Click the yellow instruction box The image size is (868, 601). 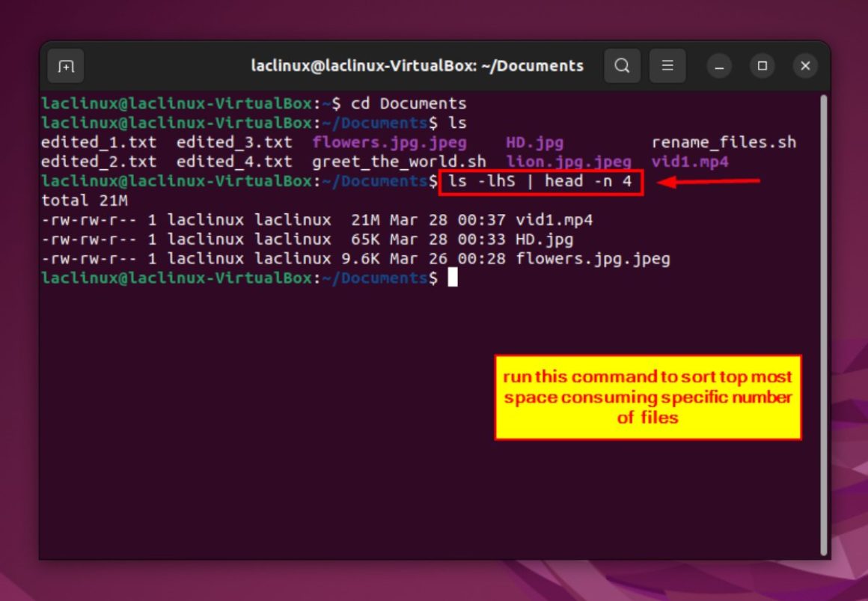[648, 397]
